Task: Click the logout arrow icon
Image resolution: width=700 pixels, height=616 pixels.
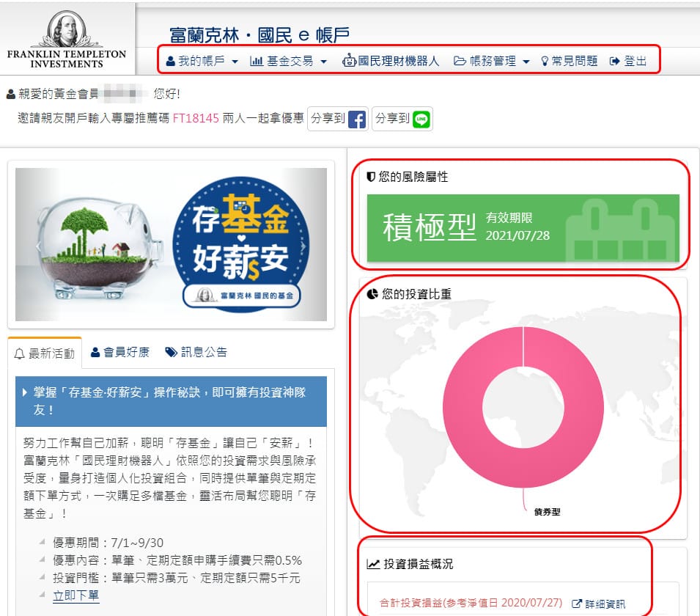Action: coord(615,61)
